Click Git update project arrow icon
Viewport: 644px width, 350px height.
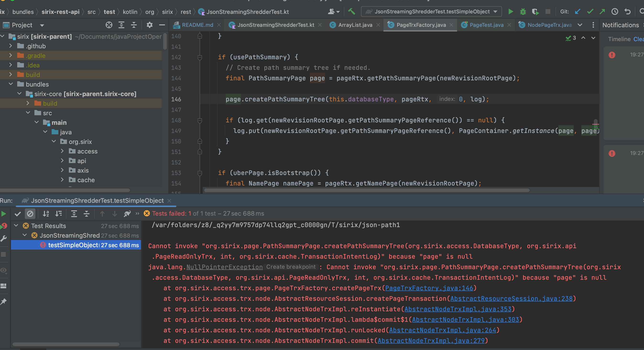pos(577,12)
